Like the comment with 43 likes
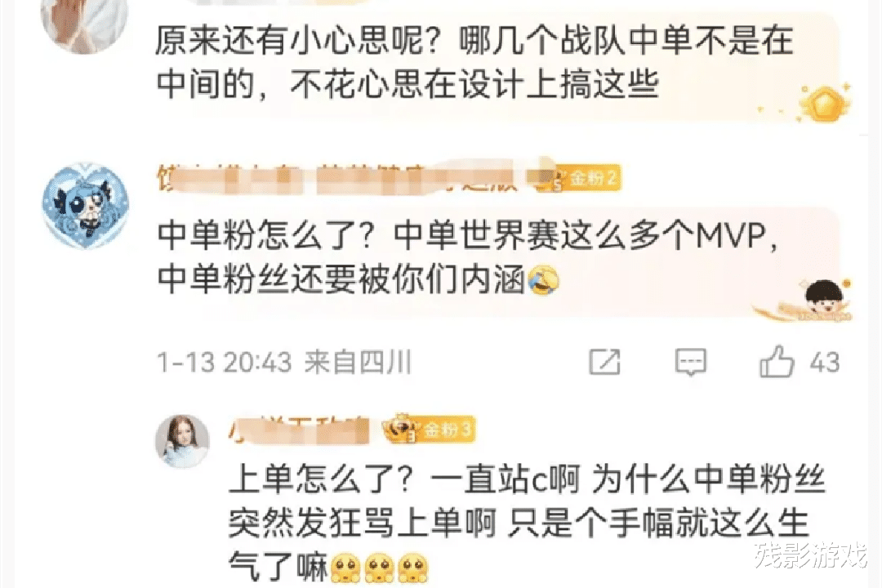The height and width of the screenshot is (588, 882). coord(777,361)
